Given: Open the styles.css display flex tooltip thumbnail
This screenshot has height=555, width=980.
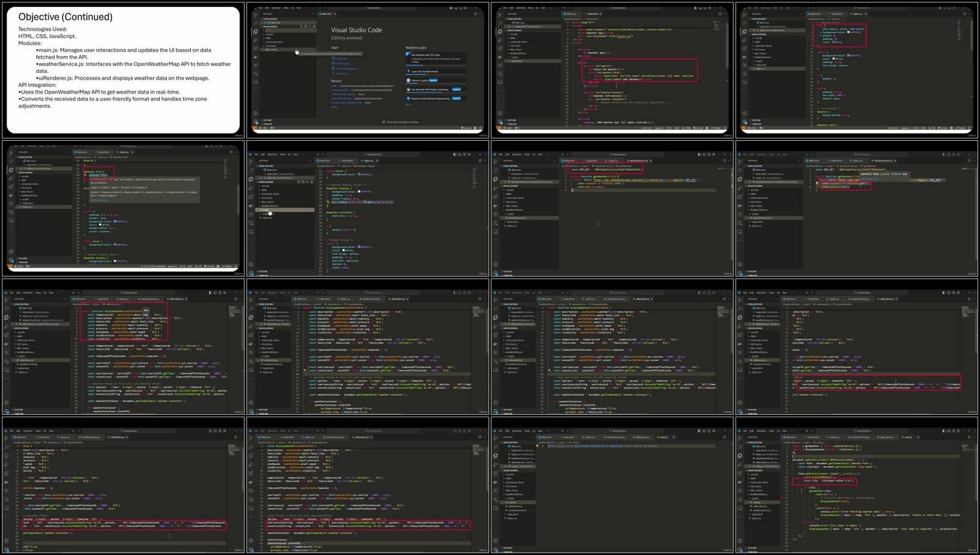Looking at the screenshot, I should 123,208.
